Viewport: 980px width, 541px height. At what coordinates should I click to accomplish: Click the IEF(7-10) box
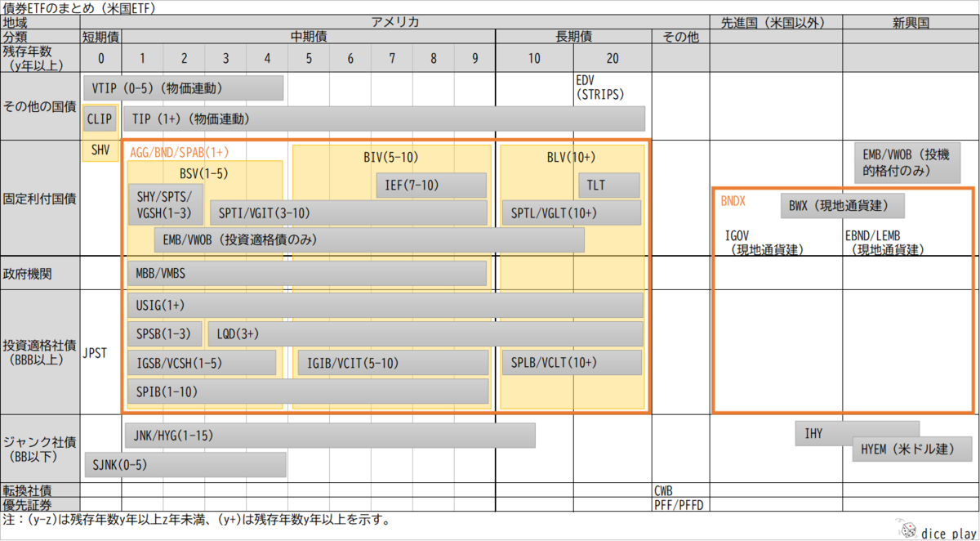pos(431,185)
